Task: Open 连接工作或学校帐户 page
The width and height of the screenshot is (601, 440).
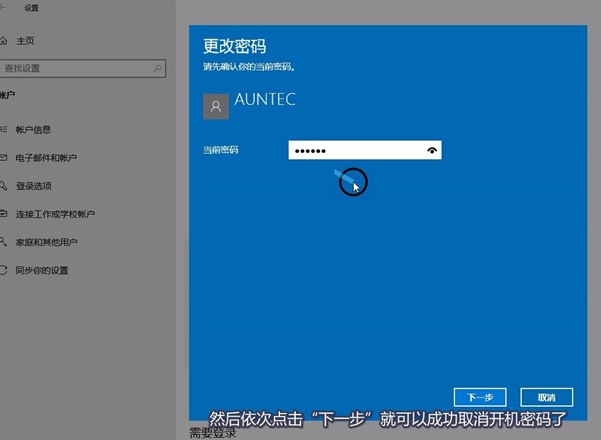Action: point(54,214)
